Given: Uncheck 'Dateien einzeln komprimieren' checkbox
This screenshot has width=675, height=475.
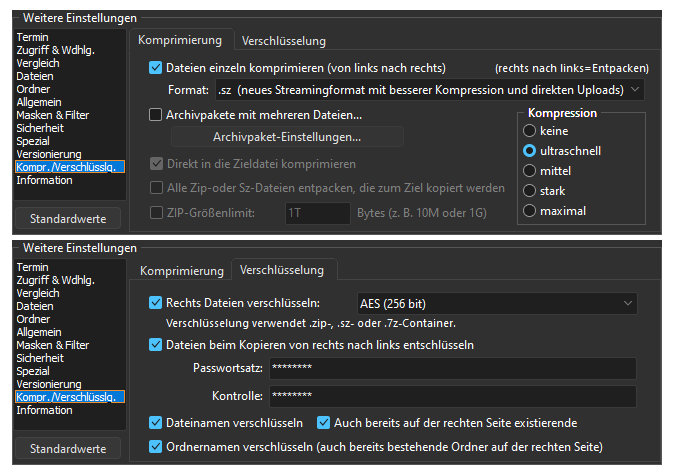Looking at the screenshot, I should 155,68.
